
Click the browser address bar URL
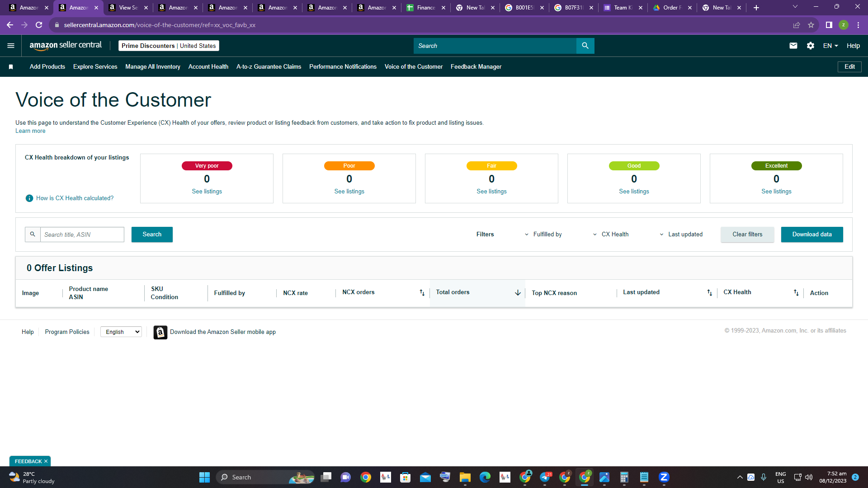[x=160, y=25]
